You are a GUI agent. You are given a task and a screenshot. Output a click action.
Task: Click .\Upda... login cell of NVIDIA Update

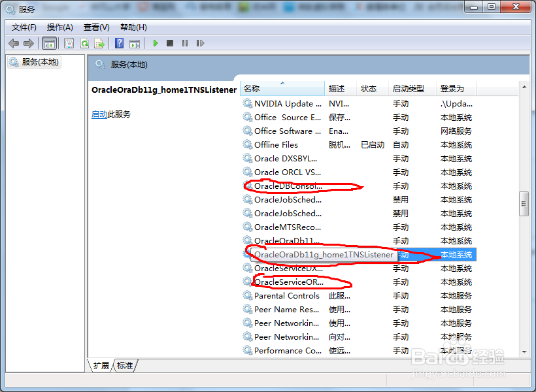tap(456, 104)
